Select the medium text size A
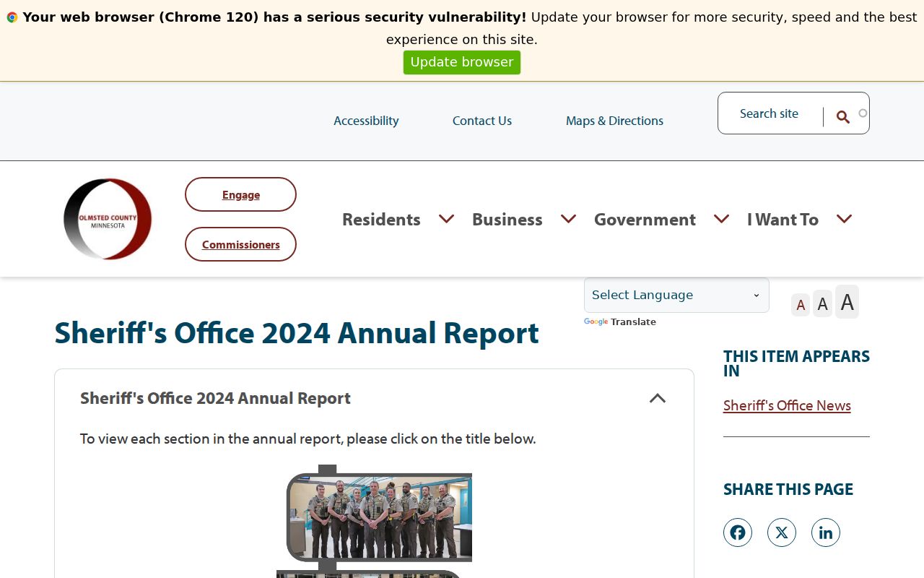 tap(822, 304)
